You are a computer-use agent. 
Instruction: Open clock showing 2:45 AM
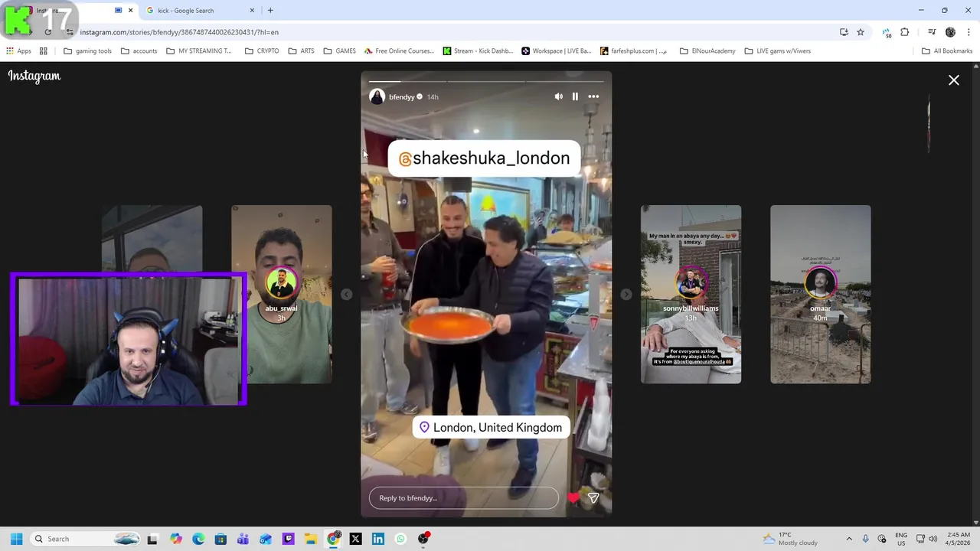point(958,539)
